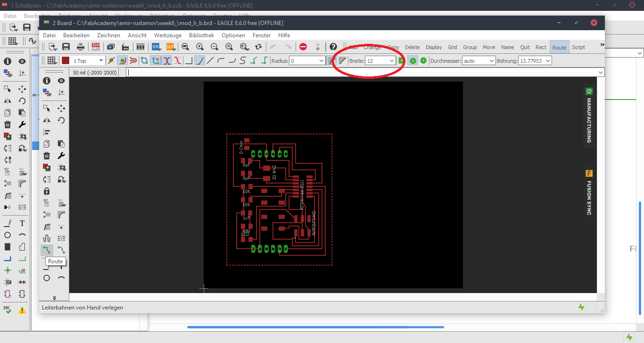Click the Info tool in Board palette

click(x=47, y=81)
